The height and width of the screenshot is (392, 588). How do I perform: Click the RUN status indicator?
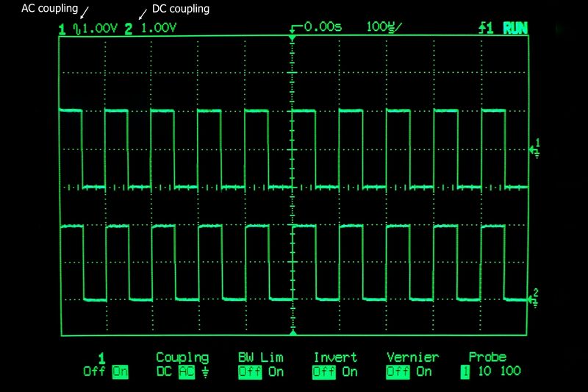pos(515,29)
